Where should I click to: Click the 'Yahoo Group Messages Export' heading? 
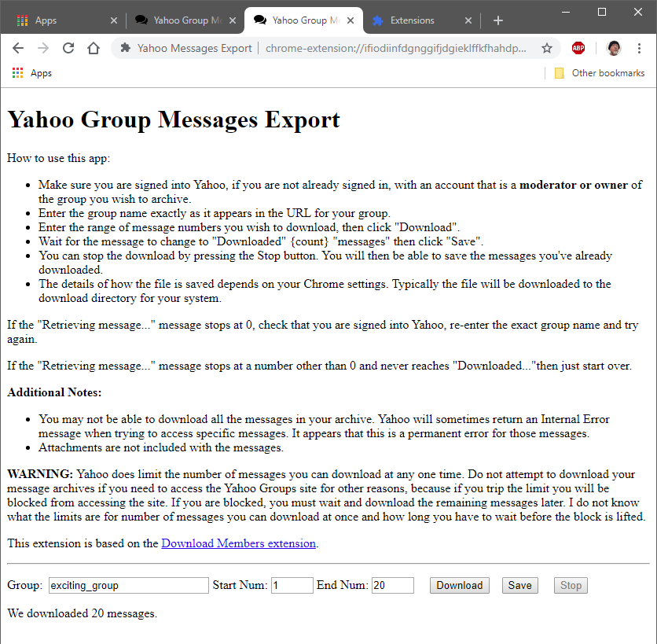(174, 120)
